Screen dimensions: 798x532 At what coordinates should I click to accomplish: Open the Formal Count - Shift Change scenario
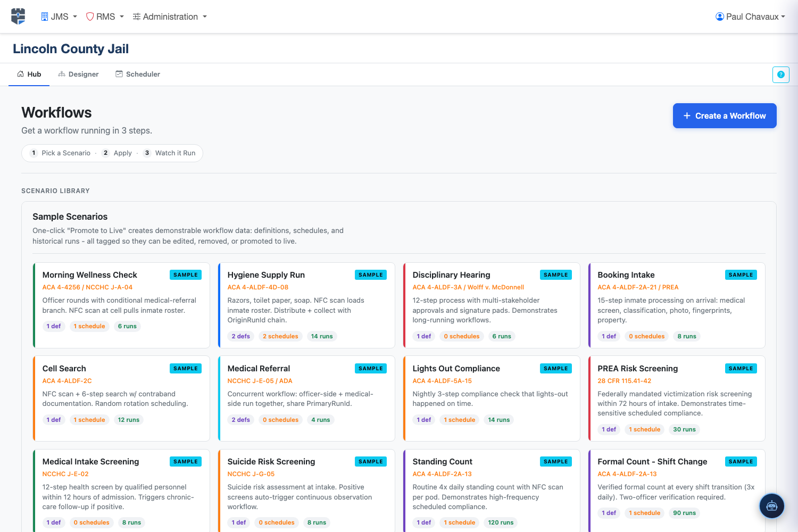pos(677,491)
